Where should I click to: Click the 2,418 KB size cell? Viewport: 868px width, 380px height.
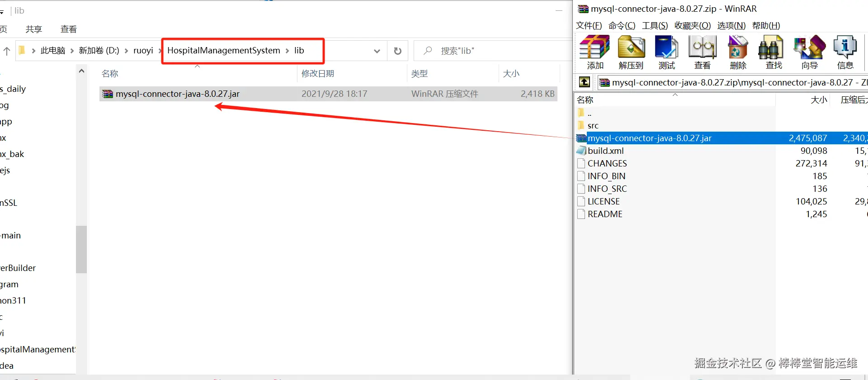538,94
